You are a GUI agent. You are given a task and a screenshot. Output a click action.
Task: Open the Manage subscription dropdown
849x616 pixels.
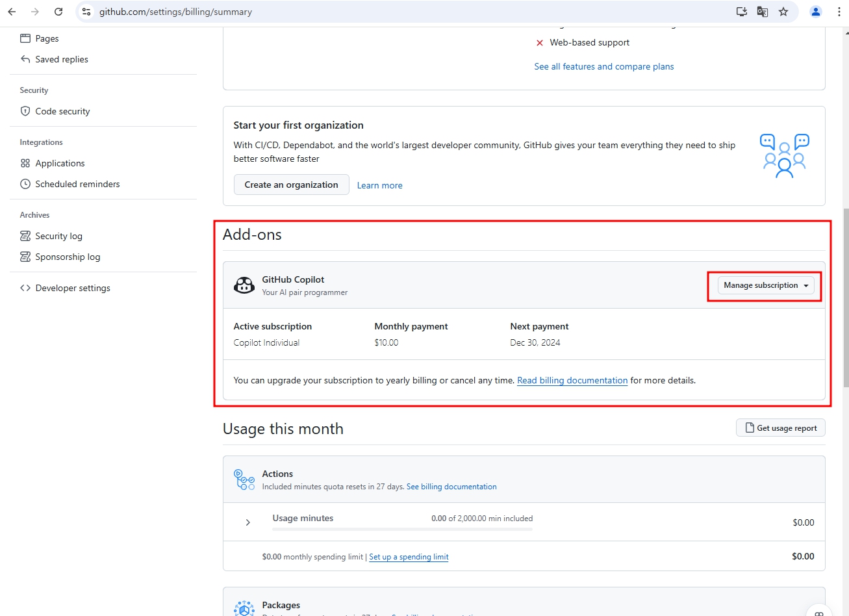point(766,285)
